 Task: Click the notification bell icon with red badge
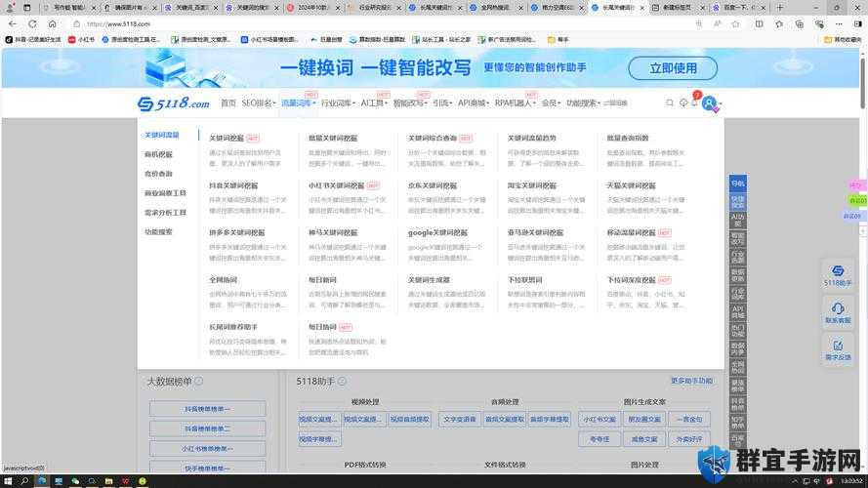coord(695,101)
